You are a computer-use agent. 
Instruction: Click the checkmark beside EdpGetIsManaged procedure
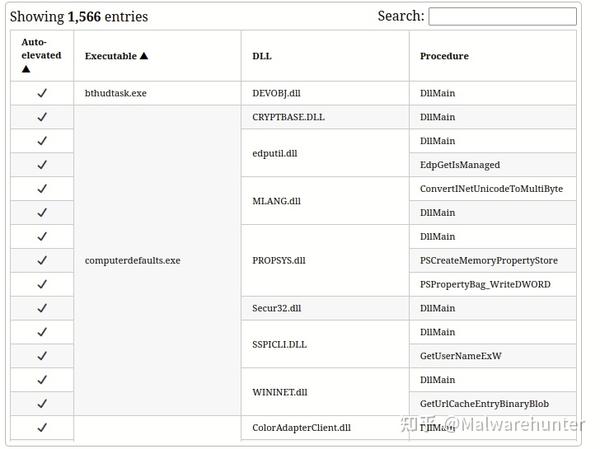pos(42,165)
